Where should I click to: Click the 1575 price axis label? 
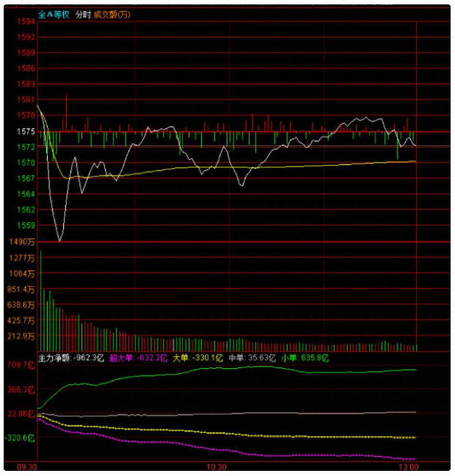[26, 131]
